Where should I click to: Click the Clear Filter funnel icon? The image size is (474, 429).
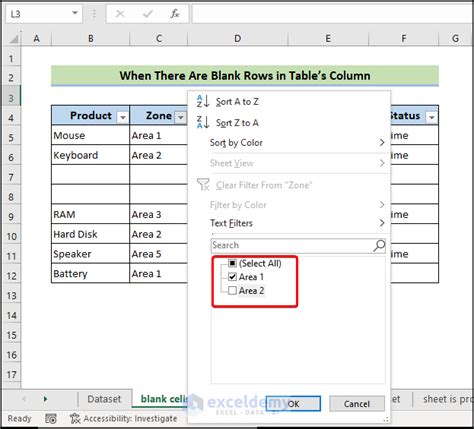[x=203, y=184]
